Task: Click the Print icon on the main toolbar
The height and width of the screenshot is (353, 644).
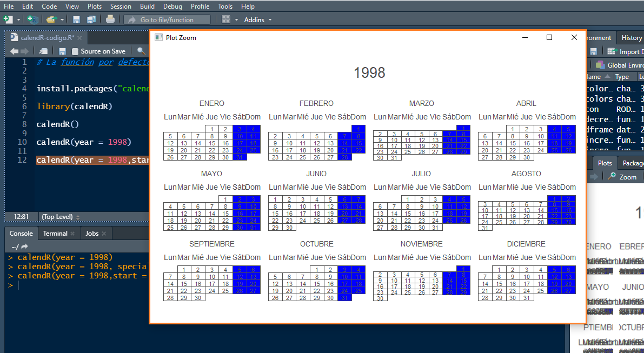Action: pos(109,19)
